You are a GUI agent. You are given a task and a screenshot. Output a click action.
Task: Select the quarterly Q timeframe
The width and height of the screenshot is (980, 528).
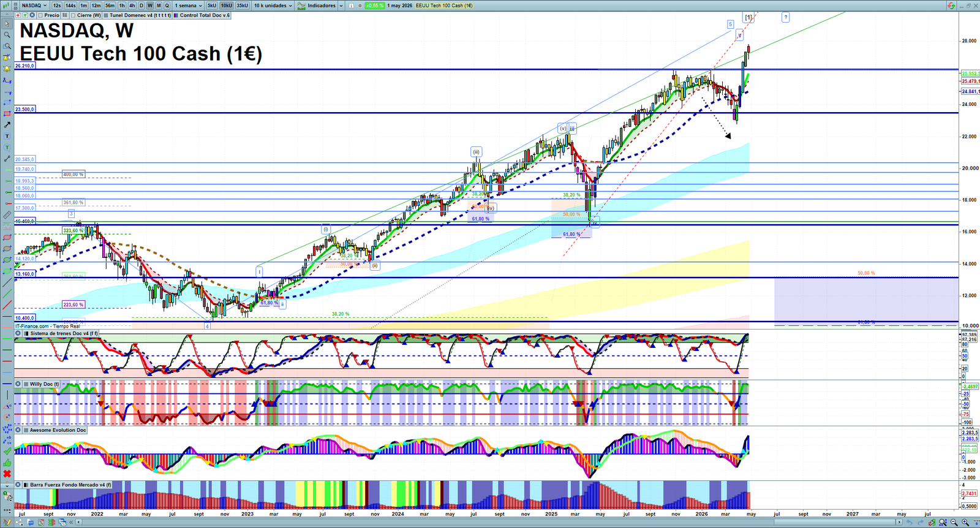[x=167, y=6]
